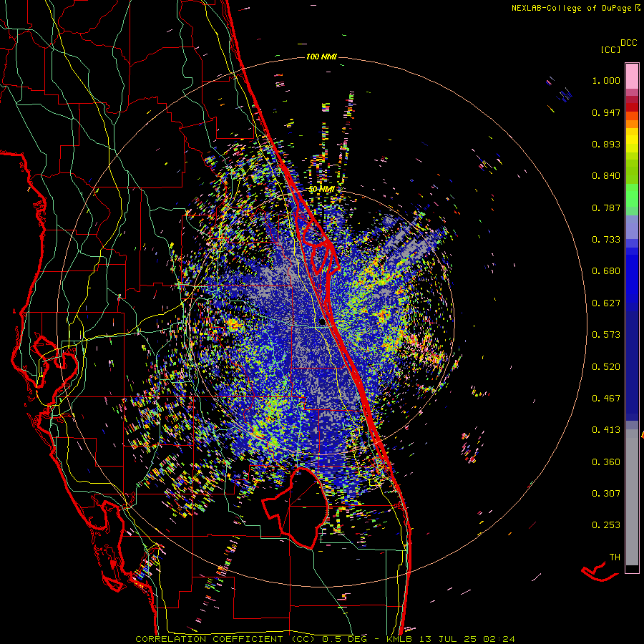Image resolution: width=644 pixels, height=644 pixels.
Task: Click the gray lower band of the color scale
Action: point(632,497)
